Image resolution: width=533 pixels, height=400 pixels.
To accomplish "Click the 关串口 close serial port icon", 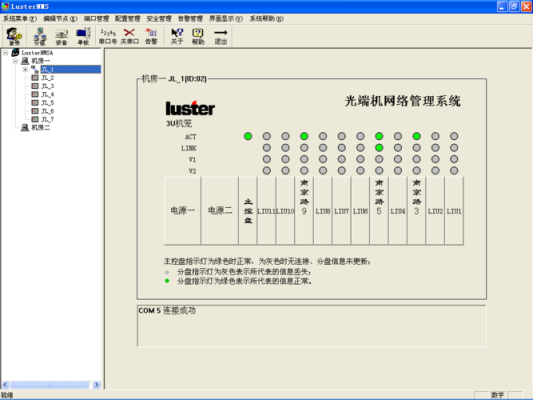I will [x=130, y=36].
